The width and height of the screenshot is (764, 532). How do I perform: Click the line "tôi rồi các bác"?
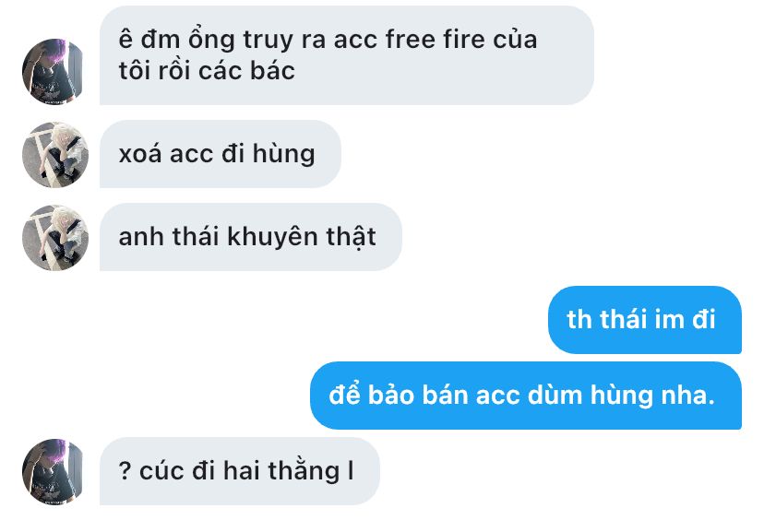[207, 71]
